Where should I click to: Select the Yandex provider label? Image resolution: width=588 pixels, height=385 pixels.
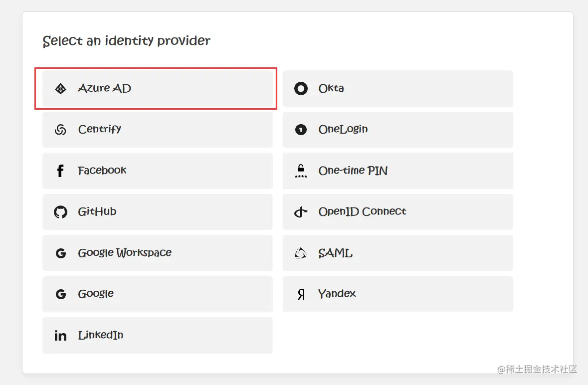337,294
